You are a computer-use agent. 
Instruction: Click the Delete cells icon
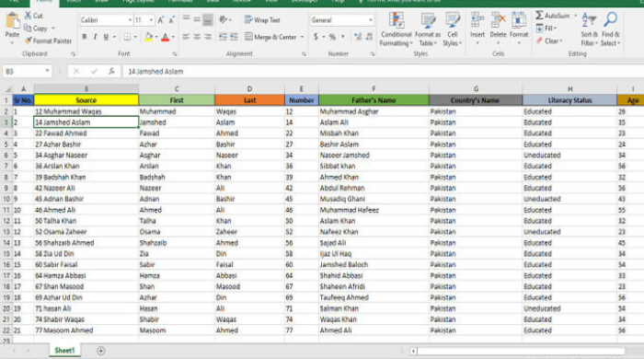(499, 20)
